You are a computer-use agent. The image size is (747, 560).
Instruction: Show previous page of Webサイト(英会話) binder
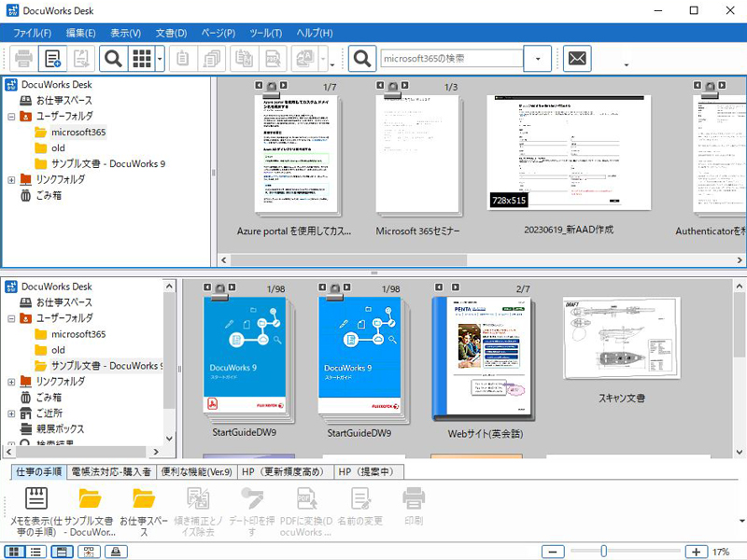[439, 287]
